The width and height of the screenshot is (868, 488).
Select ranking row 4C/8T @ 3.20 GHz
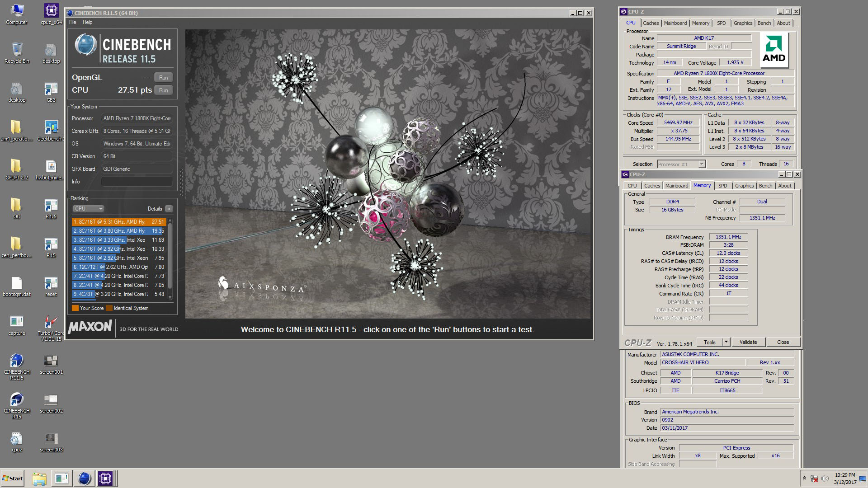119,294
